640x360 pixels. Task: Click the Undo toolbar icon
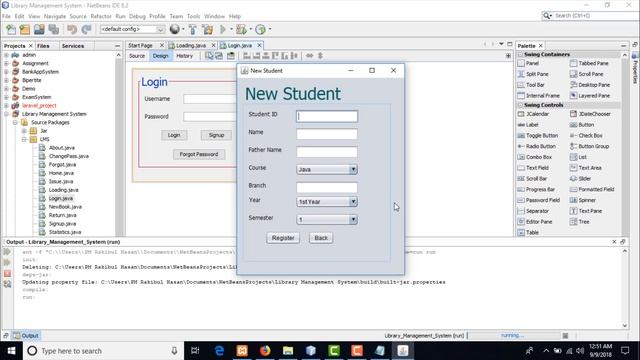click(72, 29)
